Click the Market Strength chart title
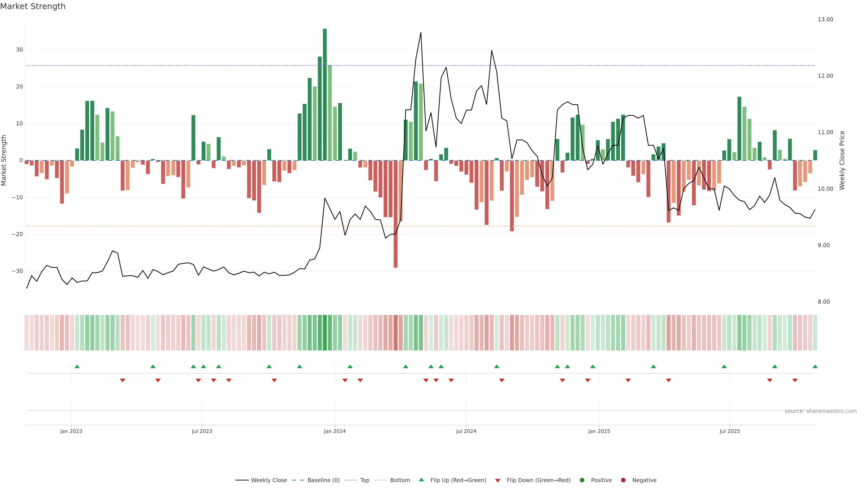 pos(33,6)
